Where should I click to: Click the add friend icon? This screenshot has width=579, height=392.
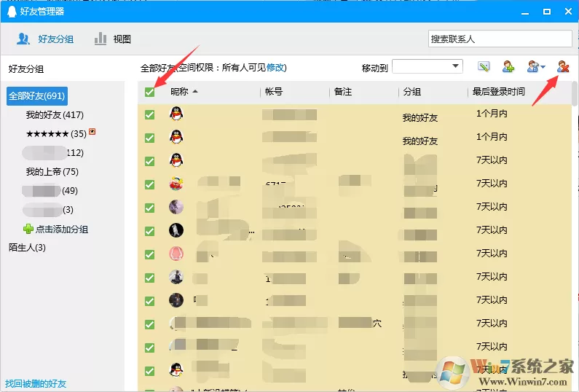tap(508, 67)
